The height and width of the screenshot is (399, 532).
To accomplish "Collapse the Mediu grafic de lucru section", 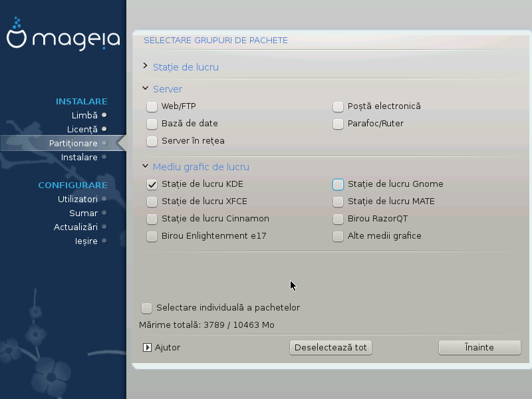I will click(145, 166).
